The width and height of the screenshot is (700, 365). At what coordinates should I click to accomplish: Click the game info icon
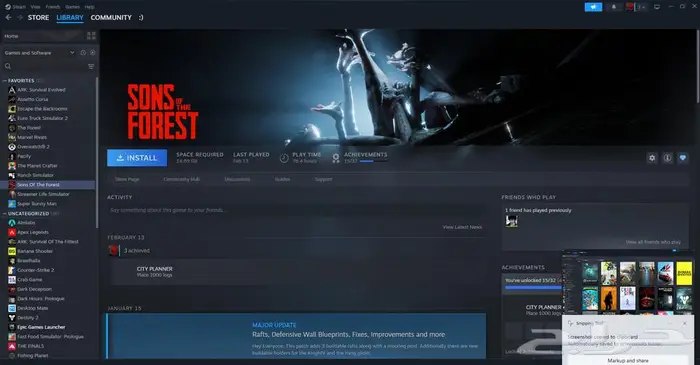tap(667, 158)
